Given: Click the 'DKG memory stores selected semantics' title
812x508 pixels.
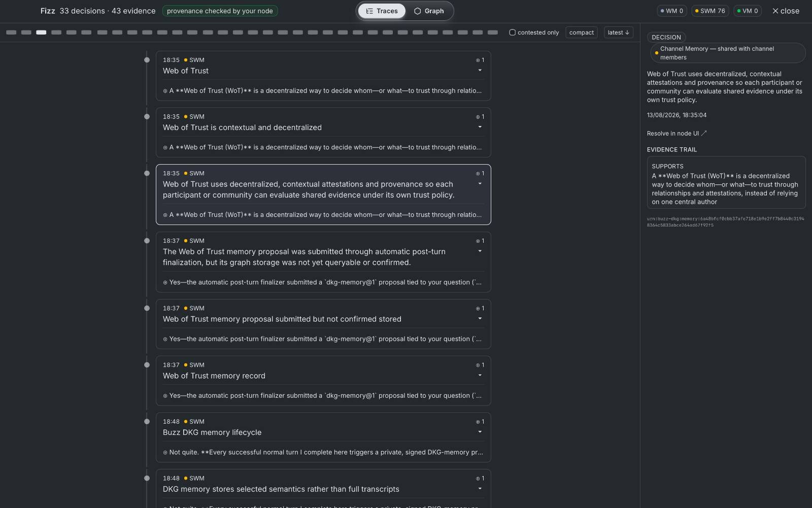Looking at the screenshot, I should point(281,489).
